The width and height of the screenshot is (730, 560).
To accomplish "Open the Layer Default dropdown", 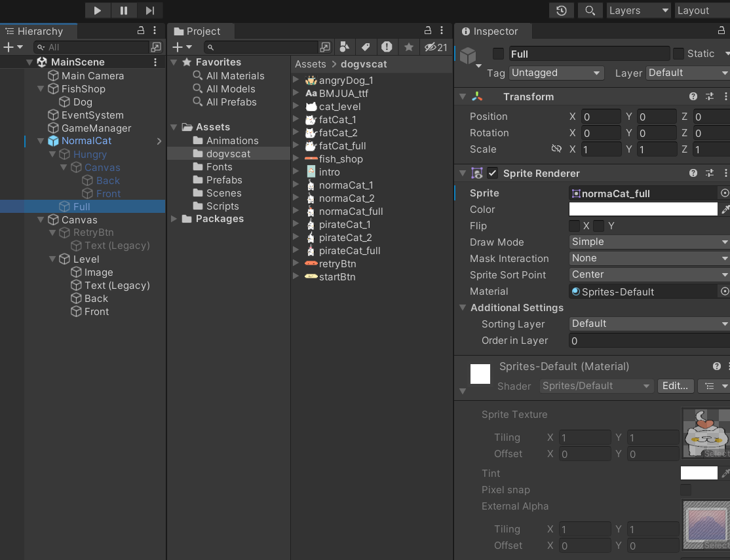I will pyautogui.click(x=687, y=73).
